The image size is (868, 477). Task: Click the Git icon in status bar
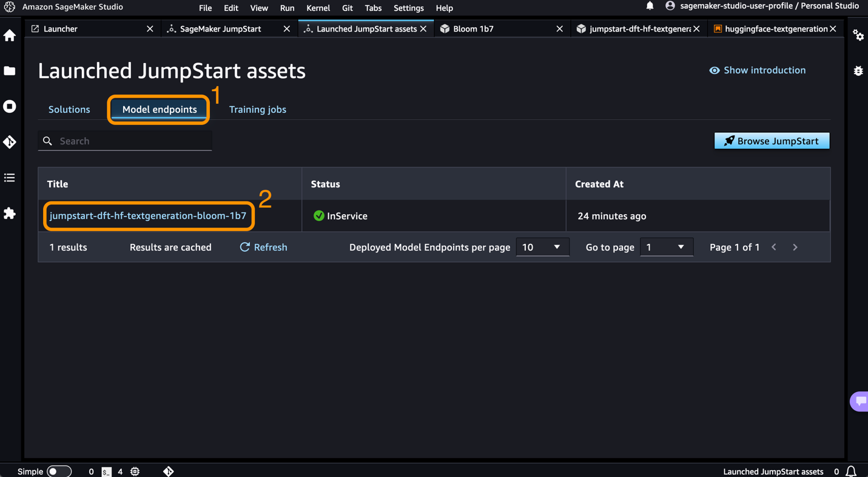click(x=169, y=471)
